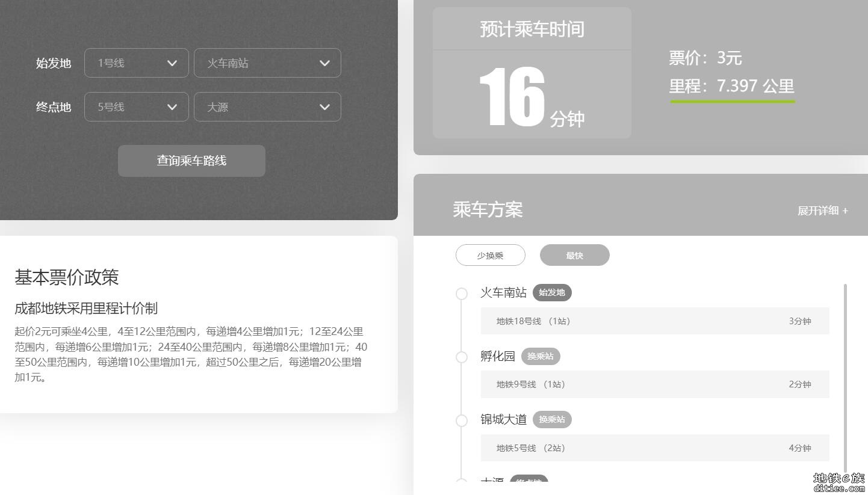Click the 地铁9号线 (1站) segment row
This screenshot has width=868, height=495.
[x=655, y=384]
